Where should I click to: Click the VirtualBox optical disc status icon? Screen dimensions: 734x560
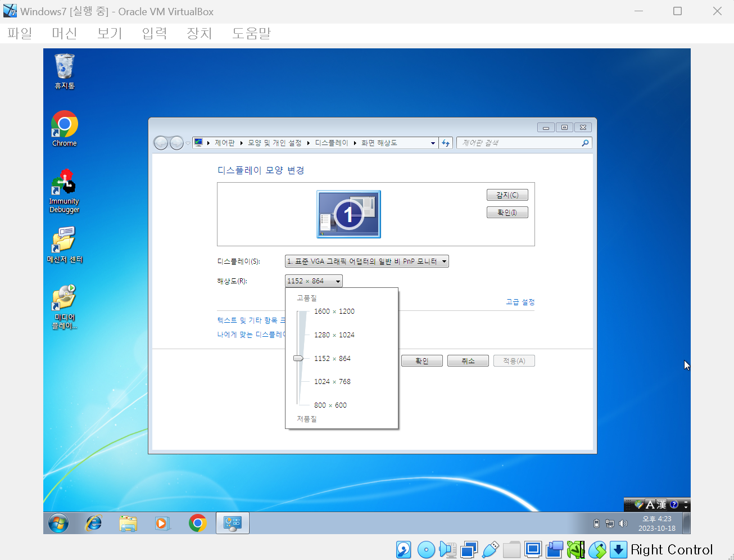426,549
